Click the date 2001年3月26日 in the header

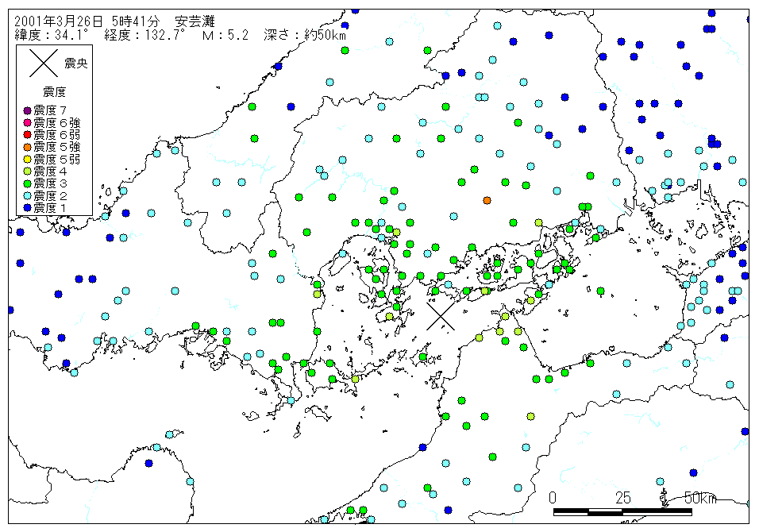[x=59, y=21]
